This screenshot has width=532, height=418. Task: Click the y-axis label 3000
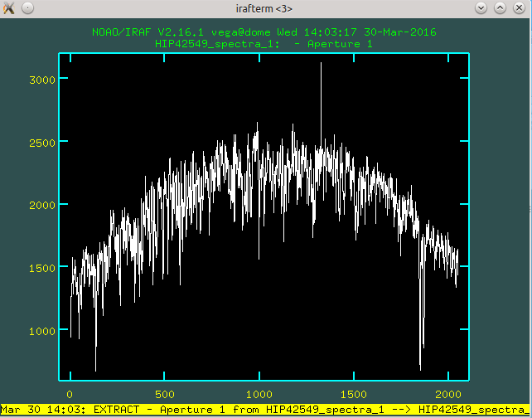[42, 80]
